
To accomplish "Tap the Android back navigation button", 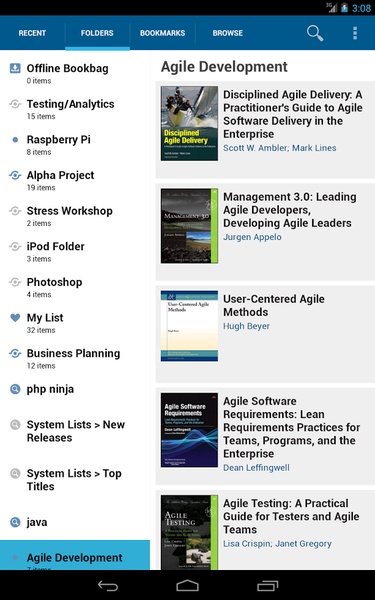I will (x=108, y=585).
